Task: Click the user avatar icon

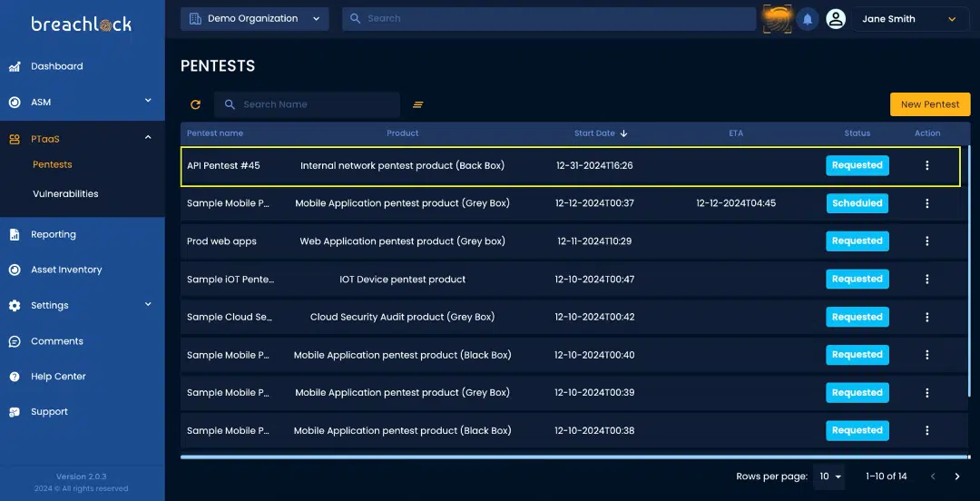Action: [x=836, y=19]
